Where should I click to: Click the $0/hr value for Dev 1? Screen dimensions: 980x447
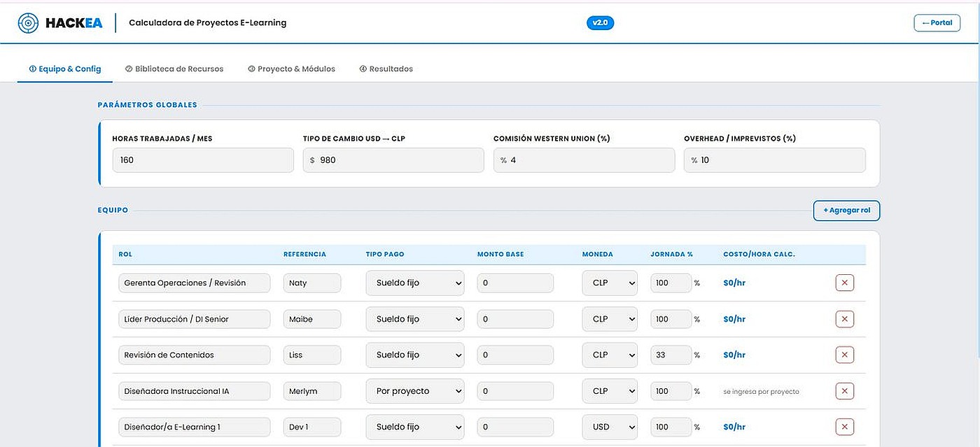pos(734,427)
